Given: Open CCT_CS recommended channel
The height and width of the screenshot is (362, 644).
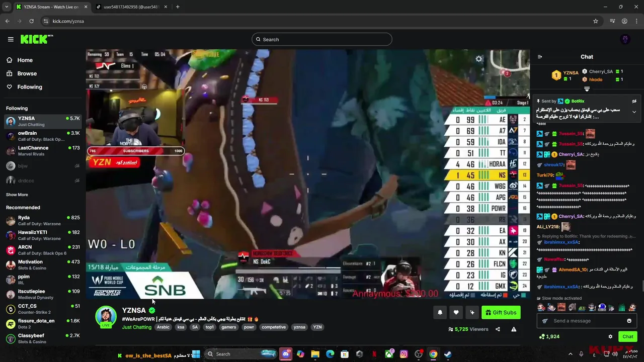Looking at the screenshot, I should tap(43, 309).
